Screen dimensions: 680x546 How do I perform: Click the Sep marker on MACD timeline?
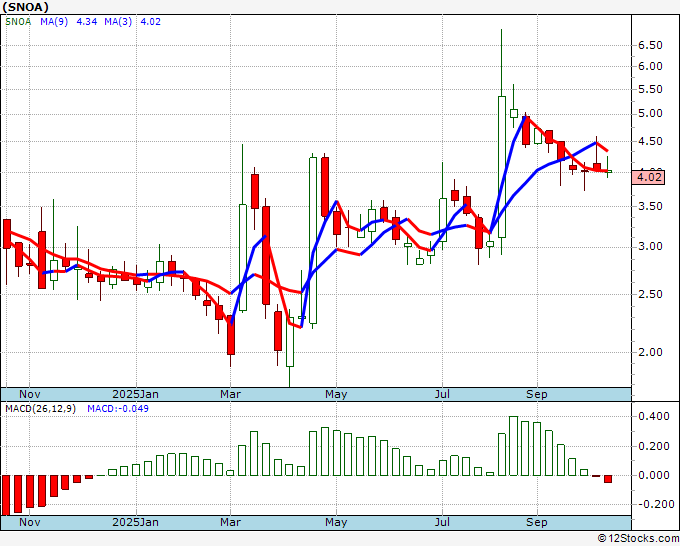537,522
